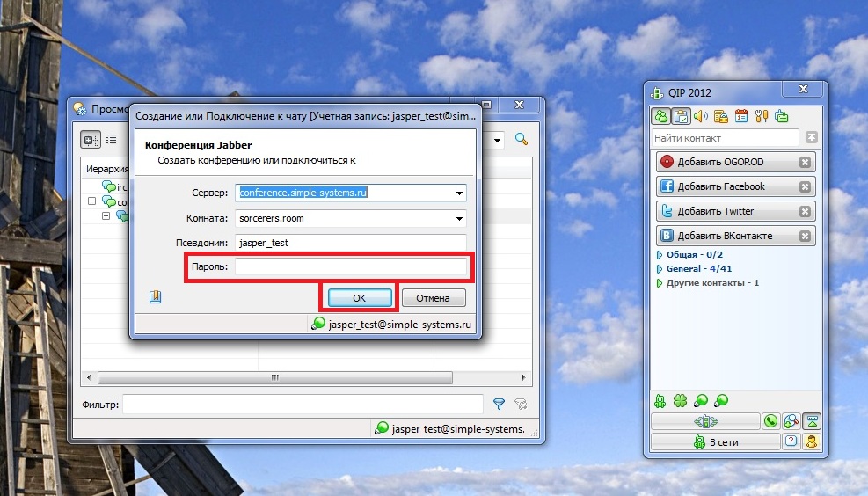The image size is (868, 496).
Task: Click the OK button in Jabber dialog
Action: (x=360, y=298)
